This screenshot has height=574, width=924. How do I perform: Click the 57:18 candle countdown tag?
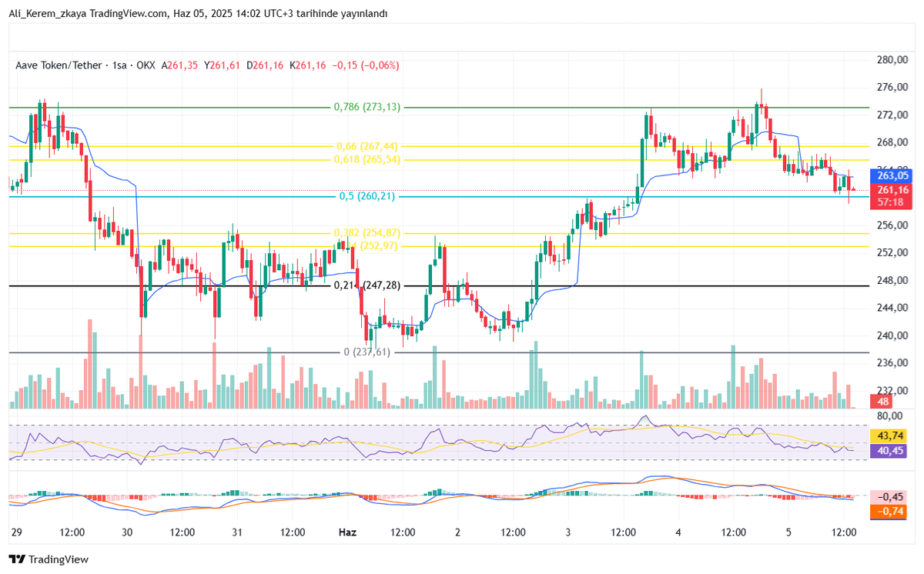pos(892,202)
